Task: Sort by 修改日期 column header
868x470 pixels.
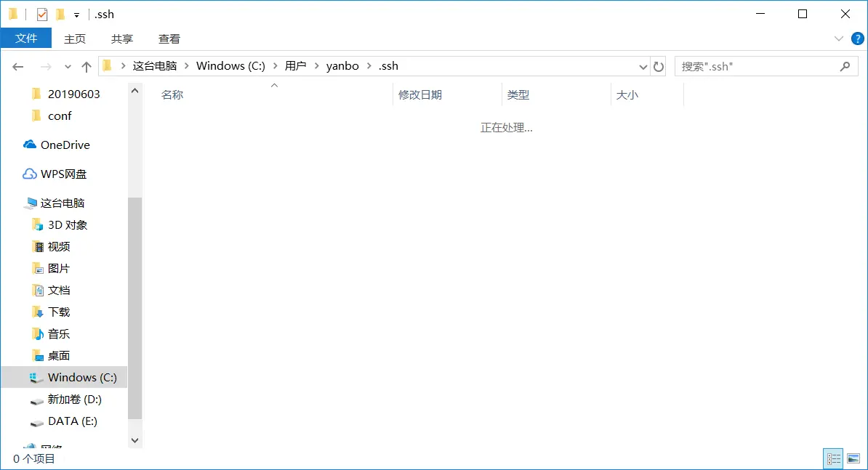Action: tap(420, 94)
